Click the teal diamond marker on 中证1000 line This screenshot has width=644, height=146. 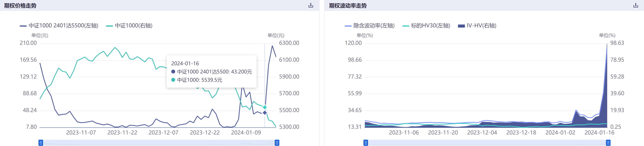click(265, 107)
